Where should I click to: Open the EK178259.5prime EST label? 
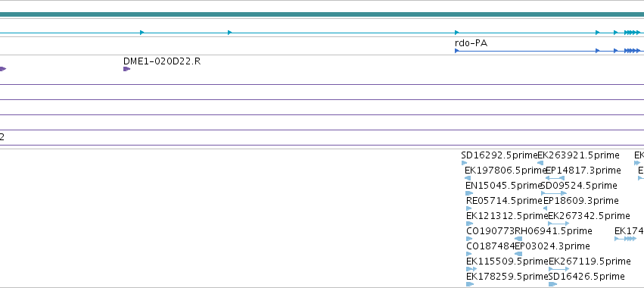pos(507,277)
